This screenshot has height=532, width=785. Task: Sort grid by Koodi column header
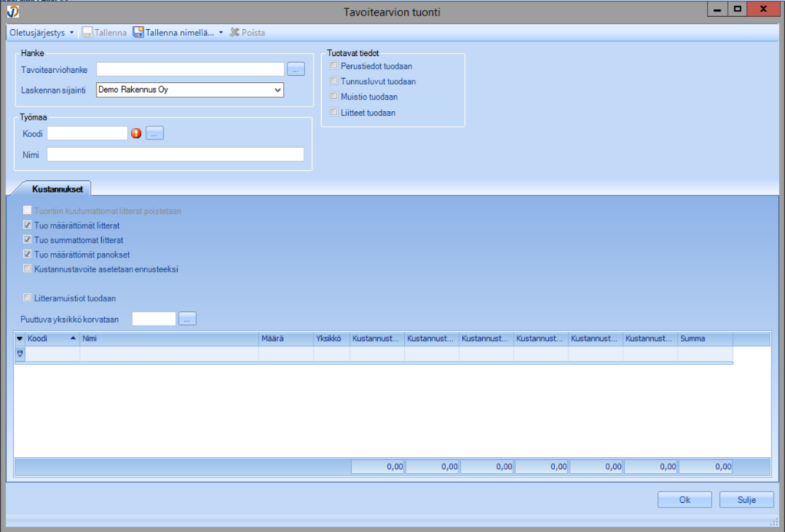tap(52, 339)
